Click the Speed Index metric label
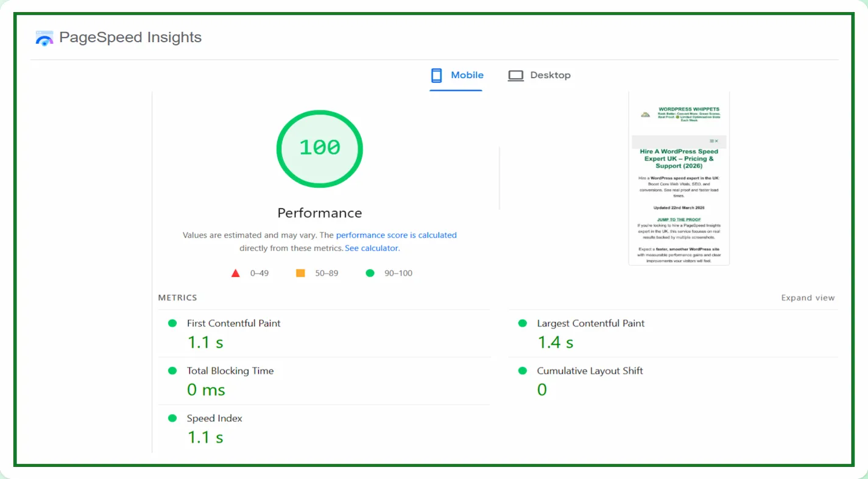868x479 pixels. point(214,418)
